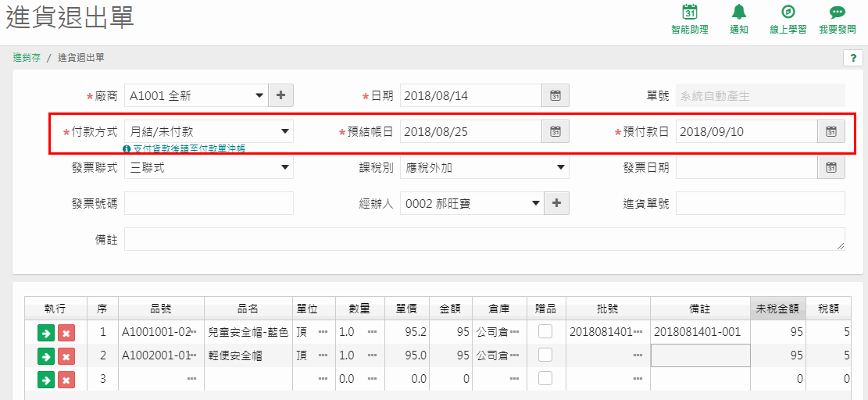The height and width of the screenshot is (400, 868).
Task: Click the 發票號碼 input field
Action: [209, 203]
